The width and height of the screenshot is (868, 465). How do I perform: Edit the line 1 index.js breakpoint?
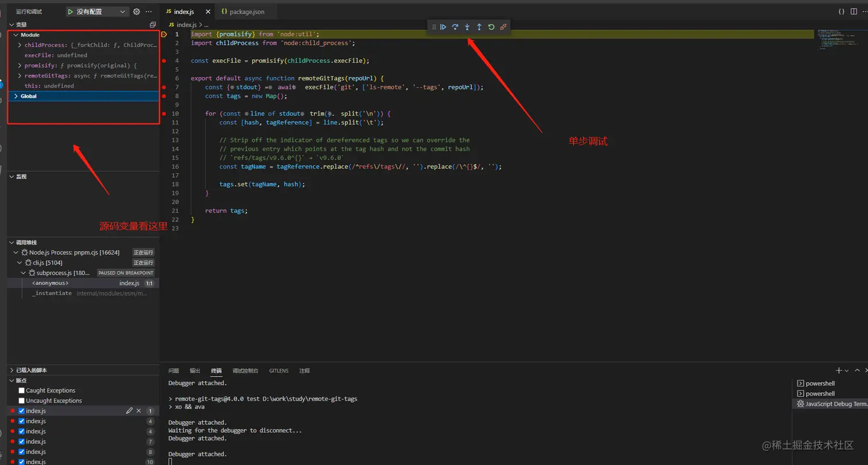[x=130, y=411]
